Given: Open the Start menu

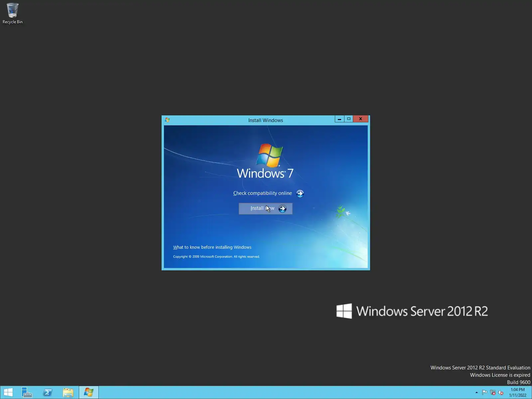Looking at the screenshot, I should point(8,392).
